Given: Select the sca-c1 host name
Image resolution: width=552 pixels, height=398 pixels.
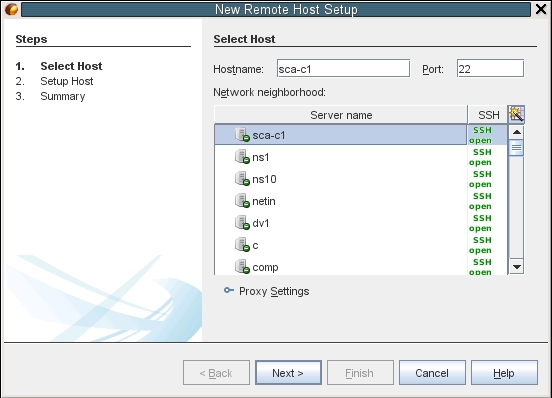Looking at the screenshot, I should point(269,135).
